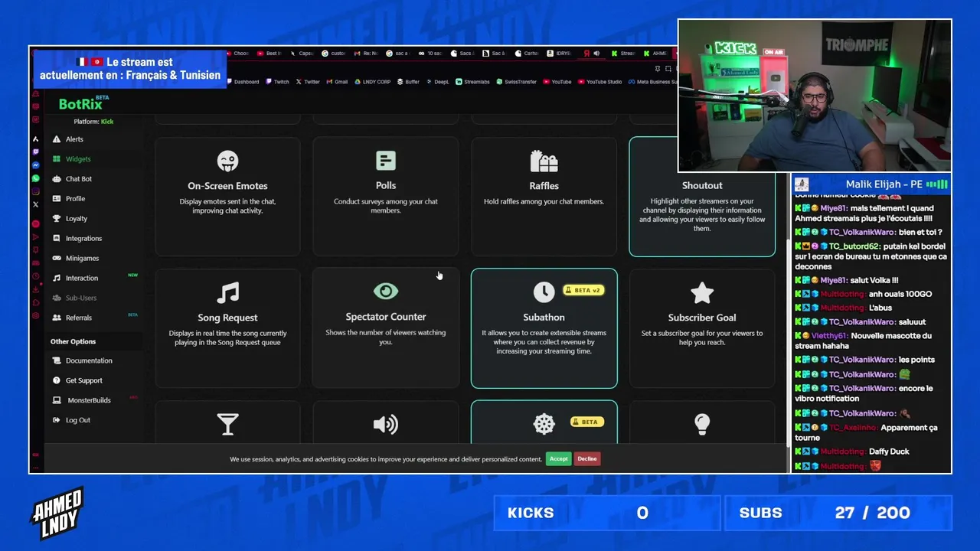Screen dimensions: 980x551
Task: Open WhatsApp in the browser side panel
Action: click(36, 178)
